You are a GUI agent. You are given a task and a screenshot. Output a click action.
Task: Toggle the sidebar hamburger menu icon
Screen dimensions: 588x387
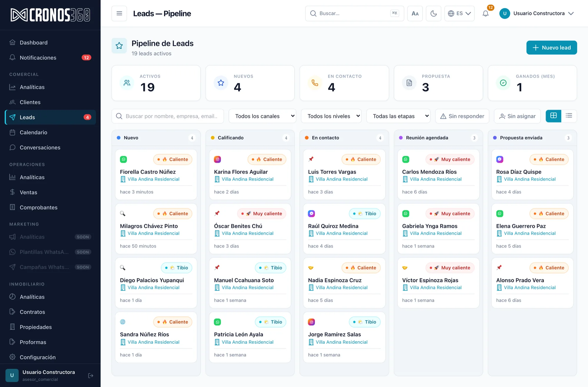click(119, 14)
